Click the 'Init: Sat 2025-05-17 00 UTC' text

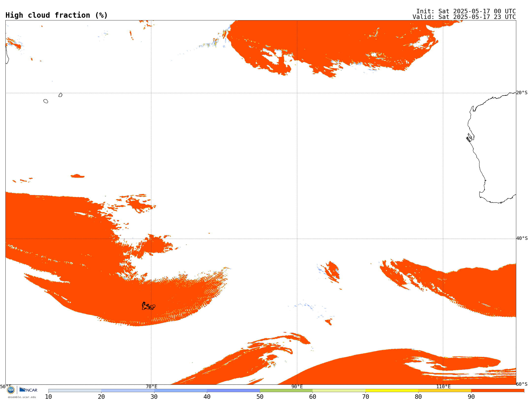(466, 11)
